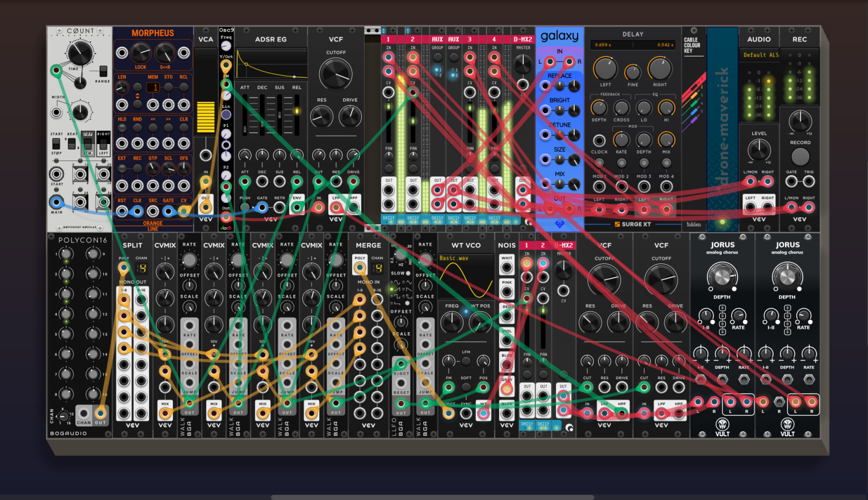Toggle the SLOW button on the LFO module

tap(408, 273)
